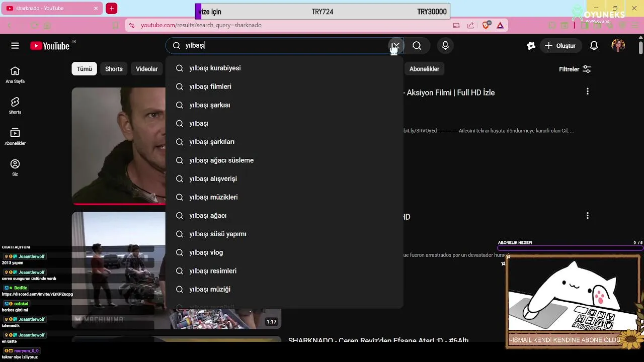Click the sparkle icon beside Oluştur
The image size is (644, 362).
click(531, 46)
